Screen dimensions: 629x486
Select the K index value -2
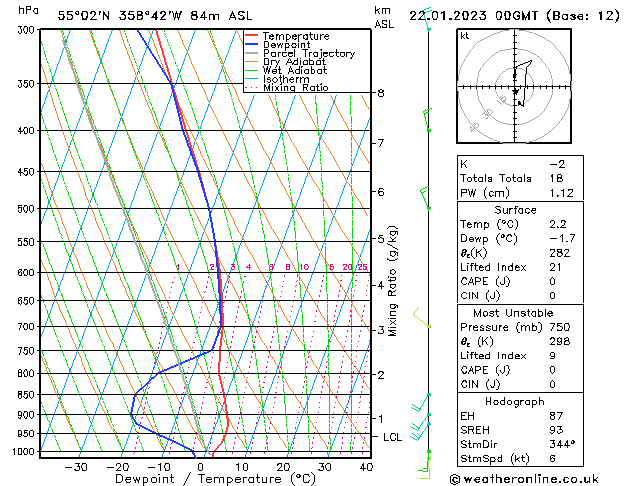pyautogui.click(x=557, y=164)
